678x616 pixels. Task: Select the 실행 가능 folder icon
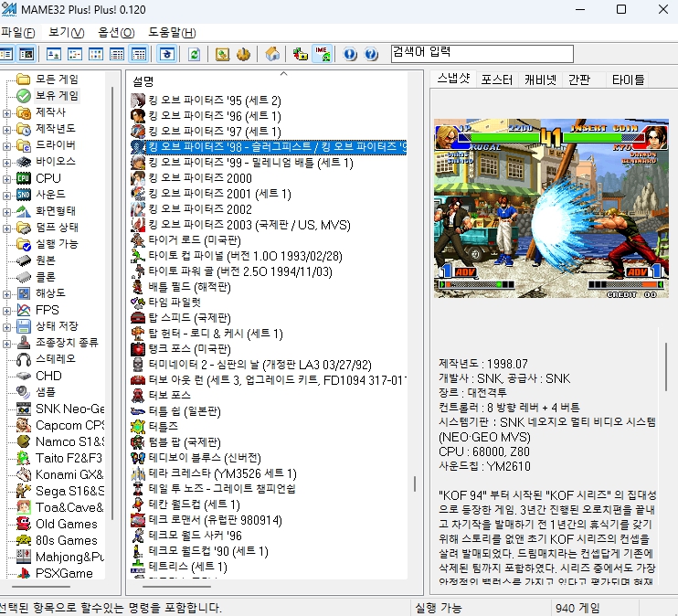pos(24,244)
